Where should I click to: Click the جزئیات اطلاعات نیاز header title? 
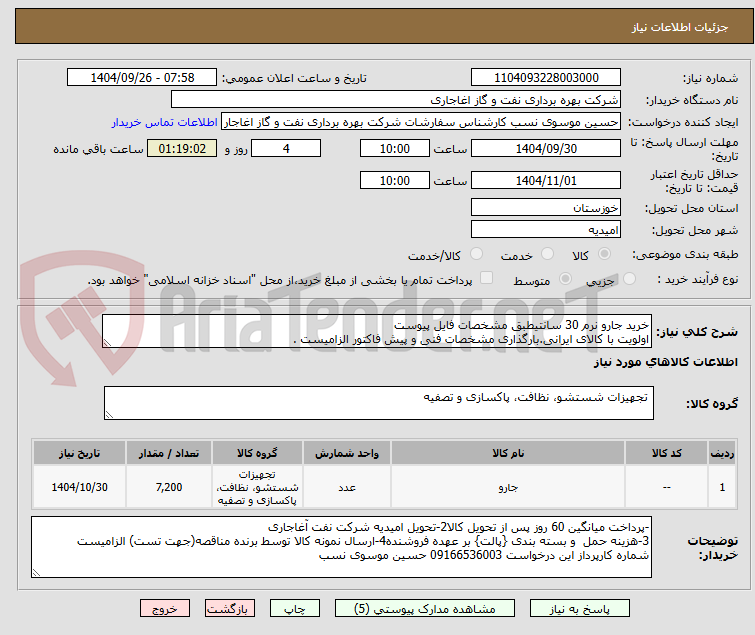pyautogui.click(x=679, y=27)
